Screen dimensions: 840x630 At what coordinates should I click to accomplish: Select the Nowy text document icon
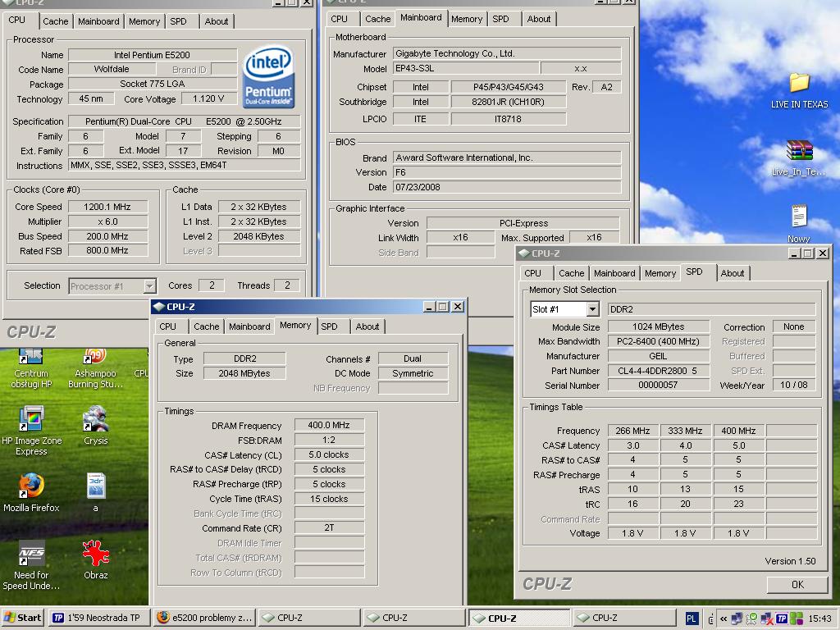pyautogui.click(x=799, y=217)
